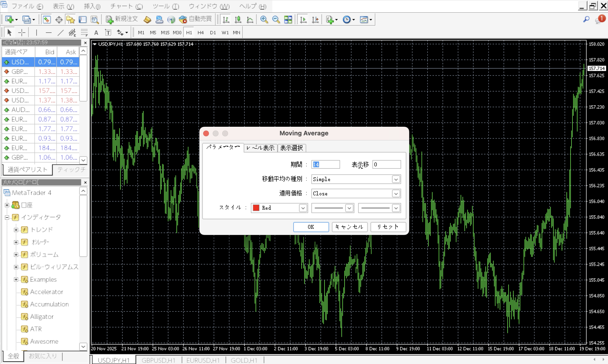Click the zoom in magnifier icon
The height and width of the screenshot is (364, 608).
[264, 19]
